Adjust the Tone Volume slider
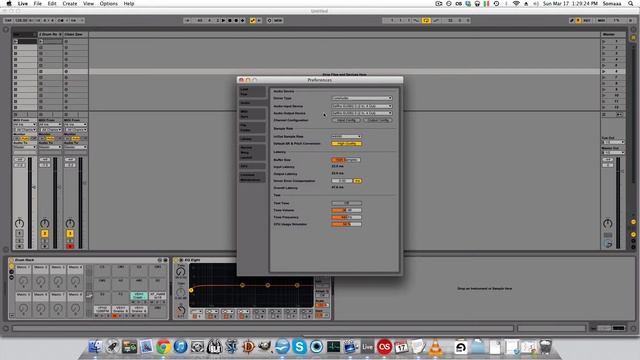Screen dimensions: 640x360 346,210
